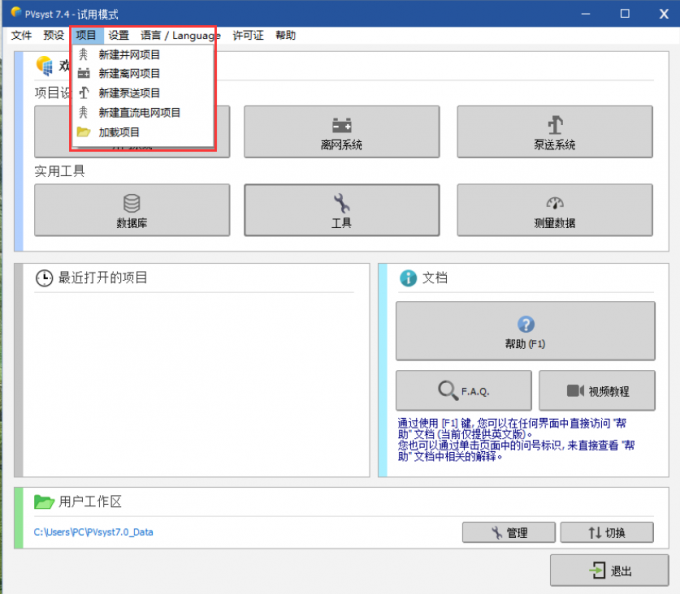The height and width of the screenshot is (594, 680).
Task: Click the database cylinder icon
Action: pyautogui.click(x=132, y=203)
